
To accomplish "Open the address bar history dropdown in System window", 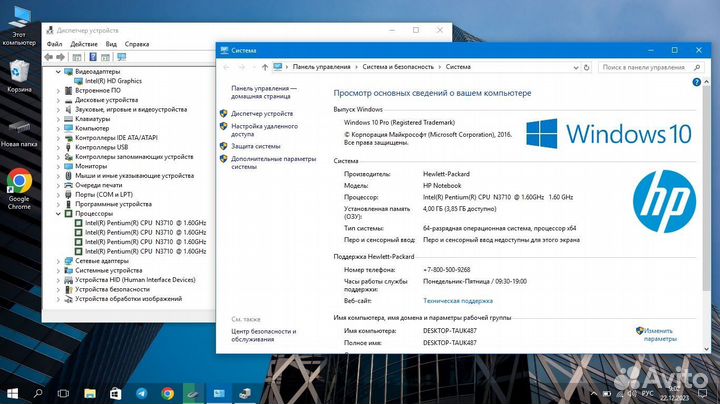I will coord(576,67).
